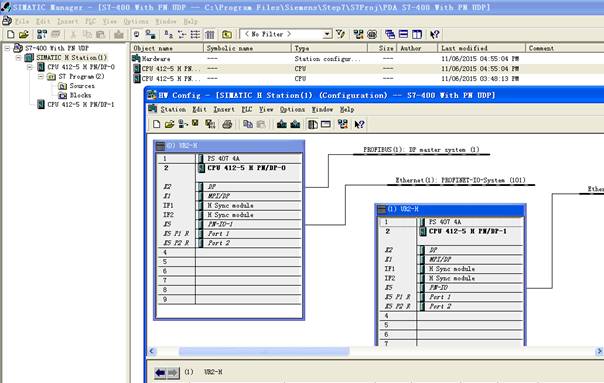Click the Configure Network icon in HW Config toolbar
The width and height of the screenshot is (604, 383).
click(342, 124)
